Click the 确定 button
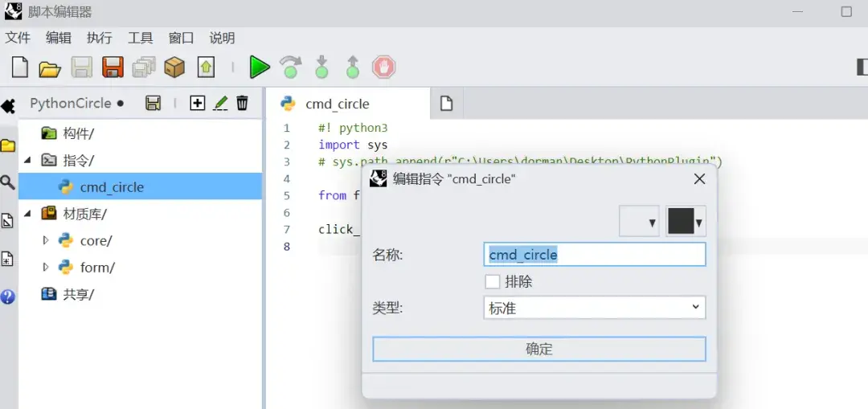Screen dimensions: 868x409 [539, 350]
